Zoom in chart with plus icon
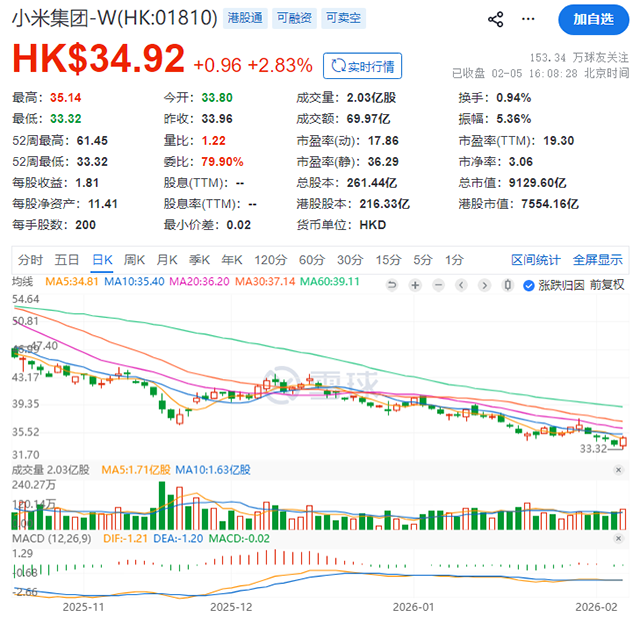 (x=414, y=285)
